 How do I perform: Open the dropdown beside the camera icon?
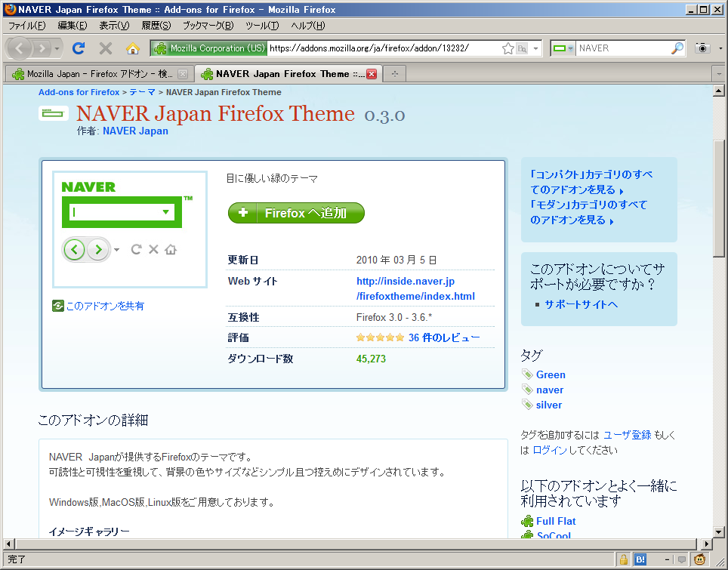coord(720,48)
